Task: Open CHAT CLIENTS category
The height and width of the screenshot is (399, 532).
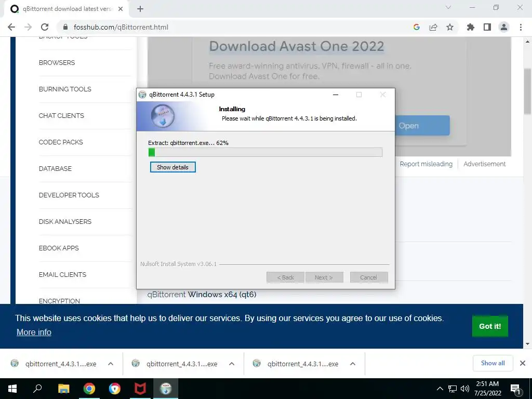Action: pyautogui.click(x=61, y=116)
